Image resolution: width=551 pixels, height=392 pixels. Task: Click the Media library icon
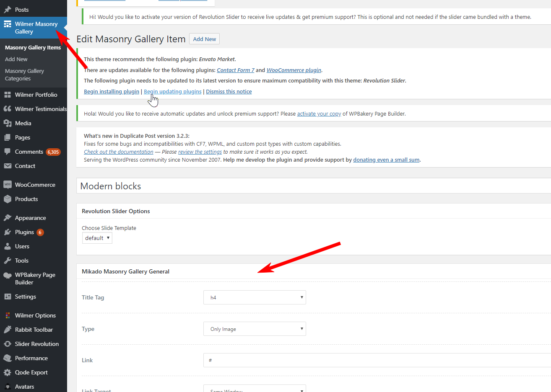click(8, 123)
